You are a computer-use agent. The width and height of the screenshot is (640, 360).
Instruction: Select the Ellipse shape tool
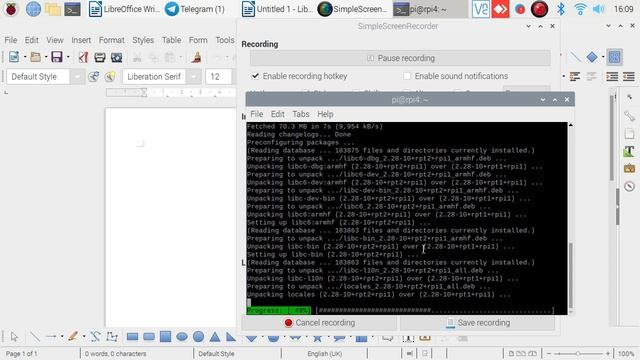(x=182, y=337)
